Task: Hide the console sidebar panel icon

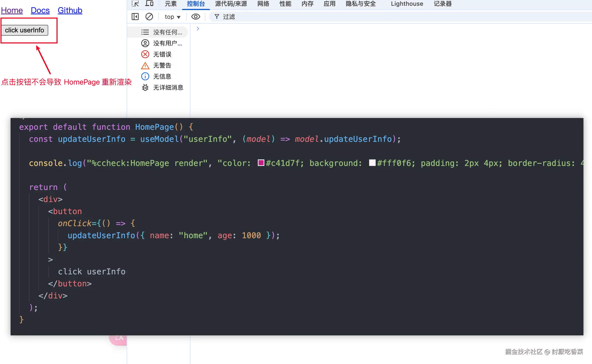Action: coord(135,17)
